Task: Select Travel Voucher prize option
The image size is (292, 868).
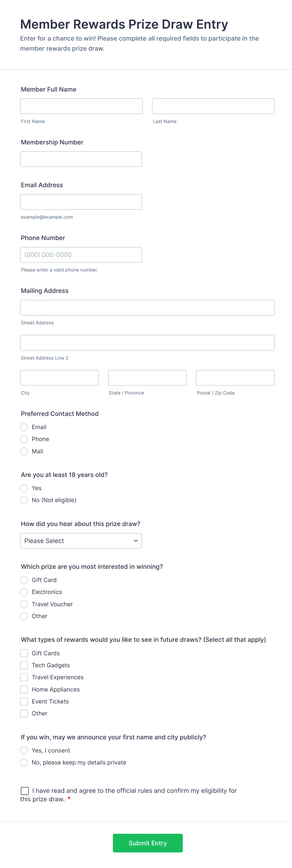Action: click(x=24, y=604)
